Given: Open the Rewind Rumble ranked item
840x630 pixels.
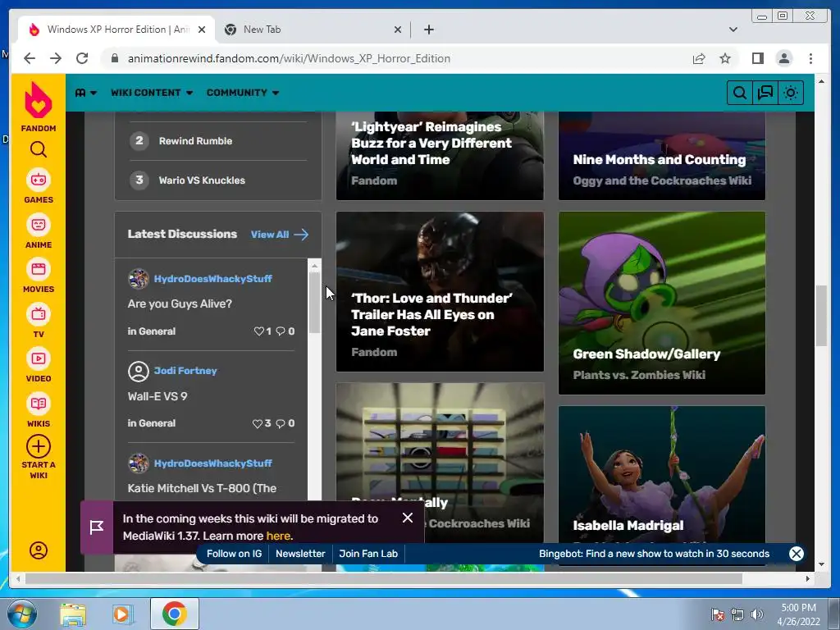Looking at the screenshot, I should pos(195,141).
